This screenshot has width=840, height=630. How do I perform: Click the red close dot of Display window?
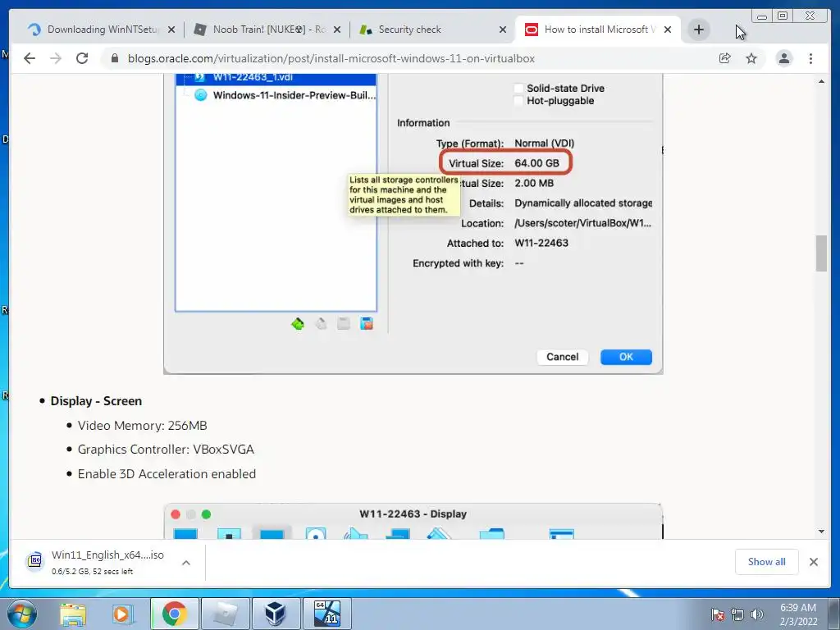pos(176,514)
